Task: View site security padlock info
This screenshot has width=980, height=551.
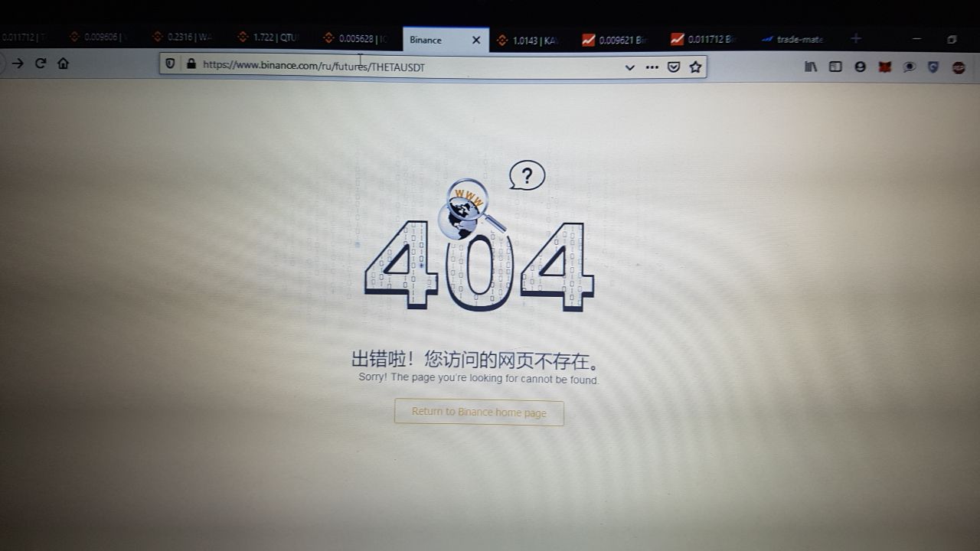Action: 191,65
